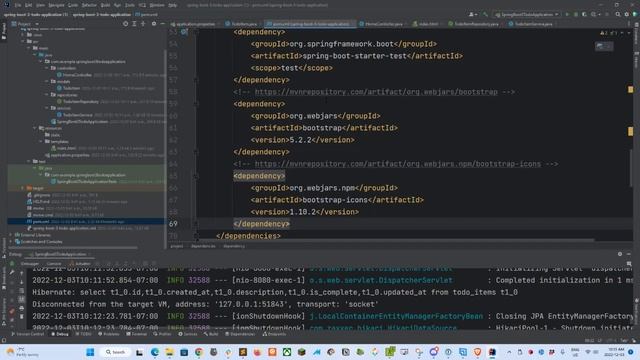Select HELP.md in project tree
The image size is (640, 360).
coord(41,202)
